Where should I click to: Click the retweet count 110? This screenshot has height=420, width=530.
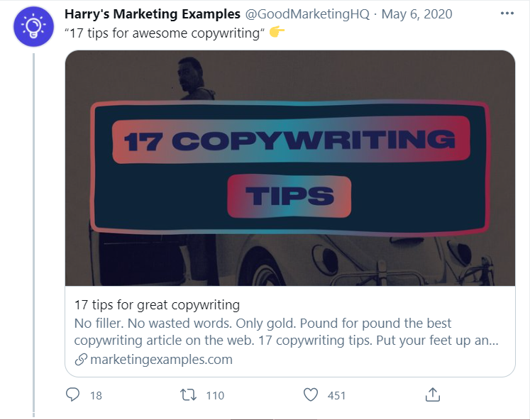click(x=215, y=395)
